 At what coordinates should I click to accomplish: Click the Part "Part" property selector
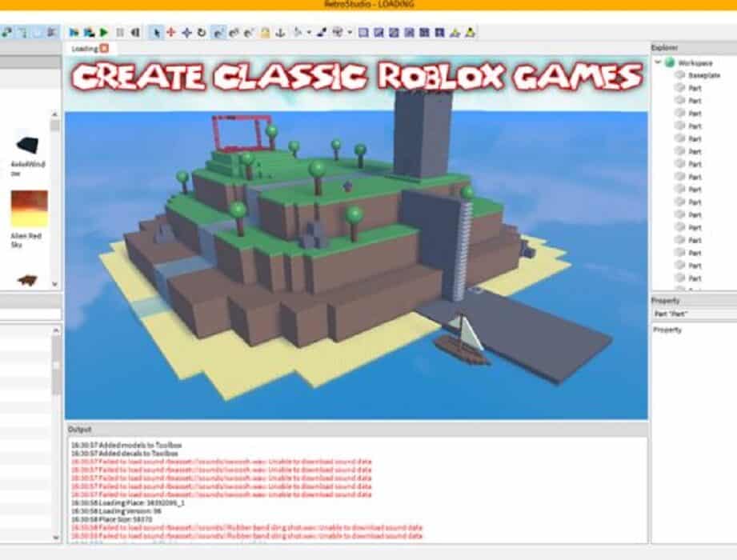695,314
